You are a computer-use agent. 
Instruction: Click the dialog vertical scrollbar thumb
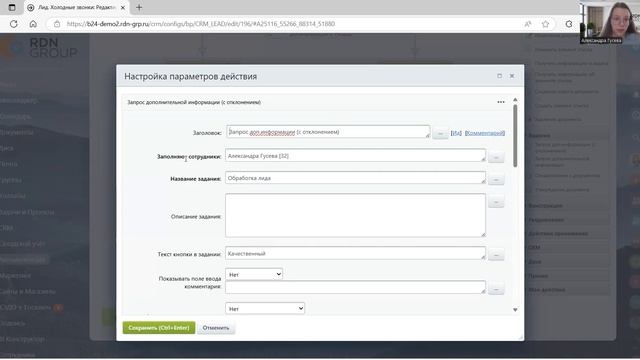click(x=515, y=136)
